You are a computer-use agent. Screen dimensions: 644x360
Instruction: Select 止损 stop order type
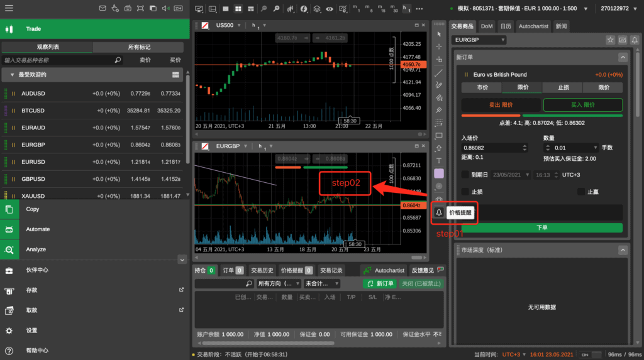(x=563, y=87)
